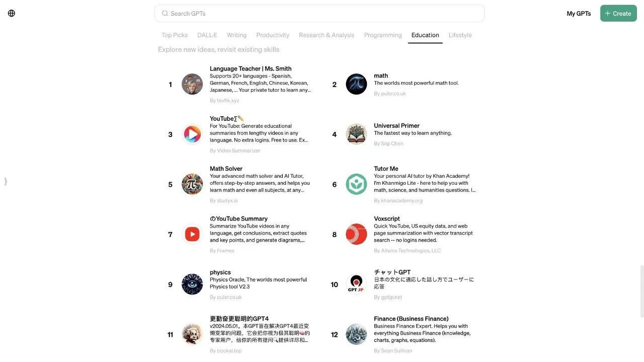Open the math GPT pi icon
644x362 pixels.
pyautogui.click(x=356, y=84)
